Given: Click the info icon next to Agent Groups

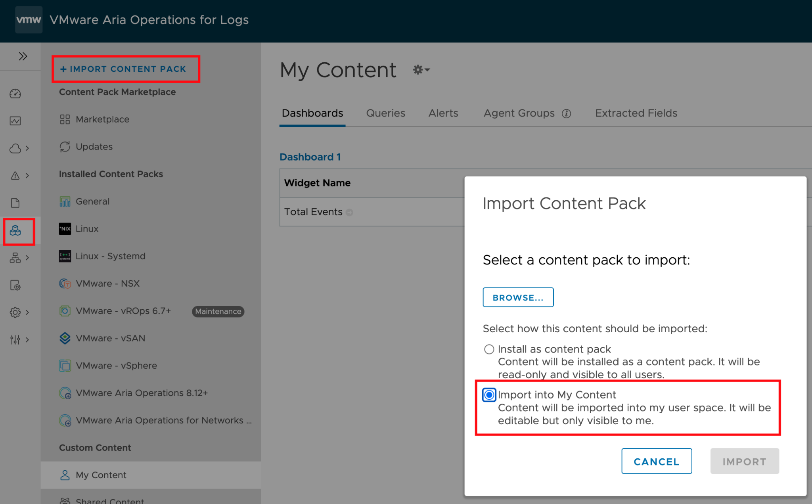Looking at the screenshot, I should (567, 113).
